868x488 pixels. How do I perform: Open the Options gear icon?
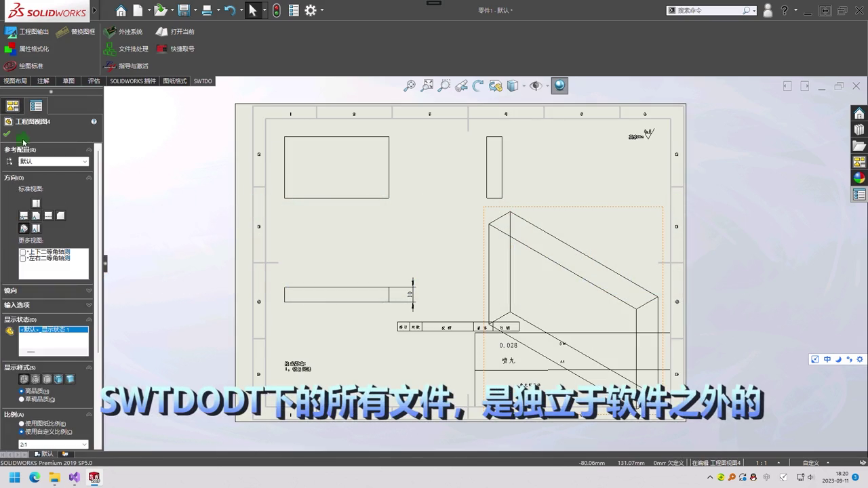click(310, 10)
